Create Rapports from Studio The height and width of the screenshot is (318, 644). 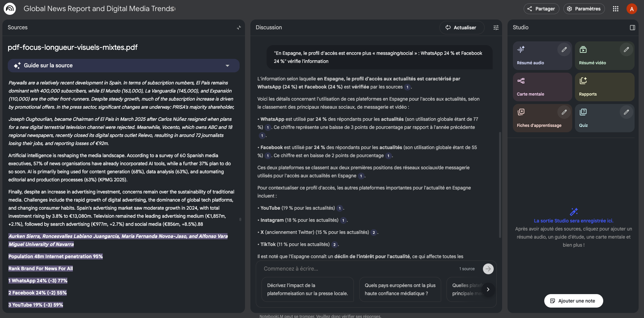pyautogui.click(x=604, y=87)
